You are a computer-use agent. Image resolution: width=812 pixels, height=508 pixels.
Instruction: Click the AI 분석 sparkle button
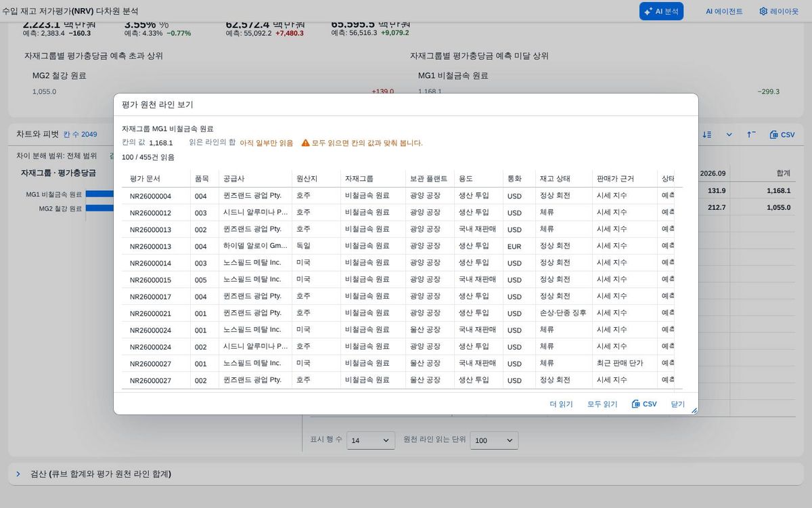pos(661,11)
